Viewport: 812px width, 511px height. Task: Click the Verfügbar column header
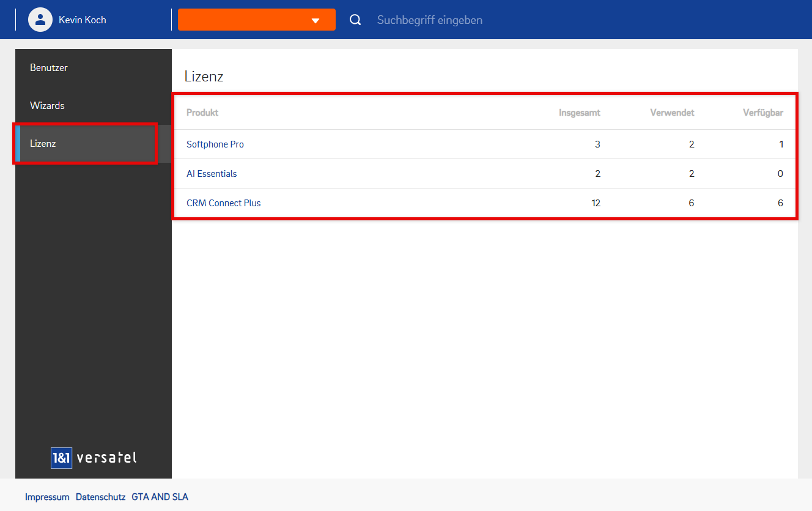(x=762, y=113)
